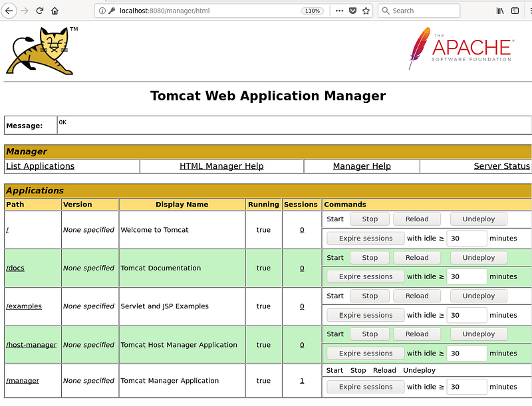Click the Display Name column header
Viewport: 532px width, 406px height.
[x=182, y=205]
